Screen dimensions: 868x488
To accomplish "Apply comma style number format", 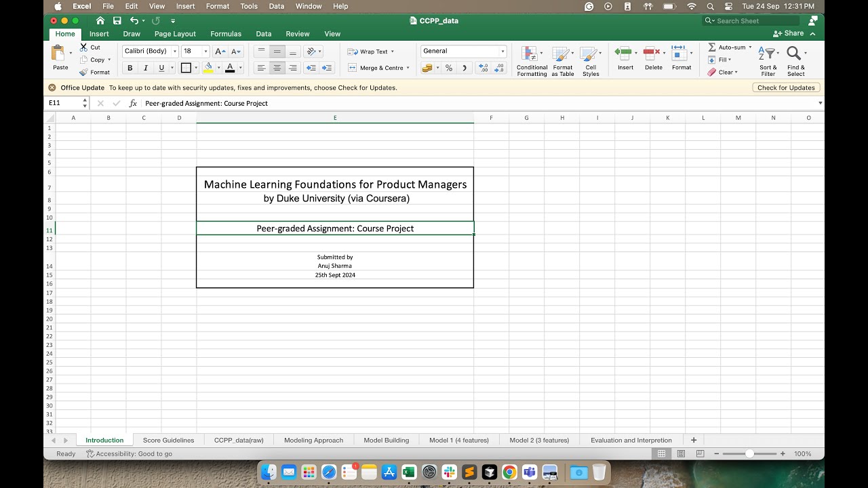I will click(465, 68).
